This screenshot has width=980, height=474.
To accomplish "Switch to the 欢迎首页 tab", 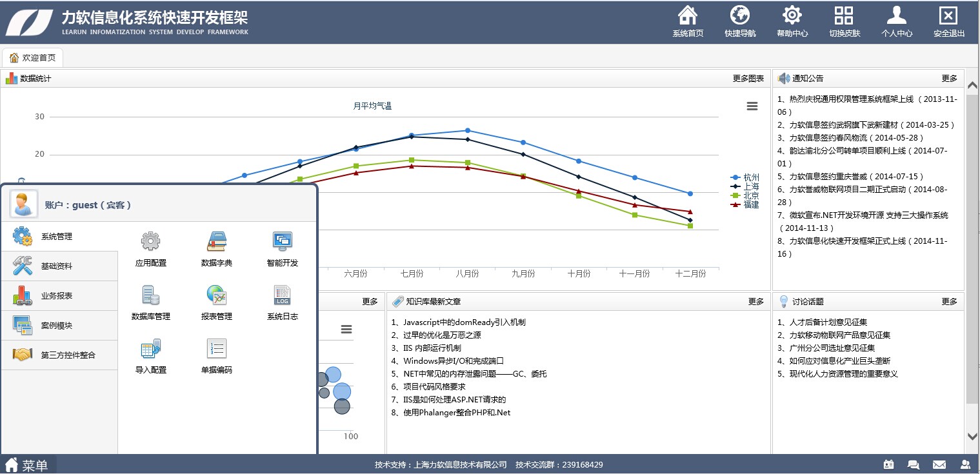I will coord(32,57).
